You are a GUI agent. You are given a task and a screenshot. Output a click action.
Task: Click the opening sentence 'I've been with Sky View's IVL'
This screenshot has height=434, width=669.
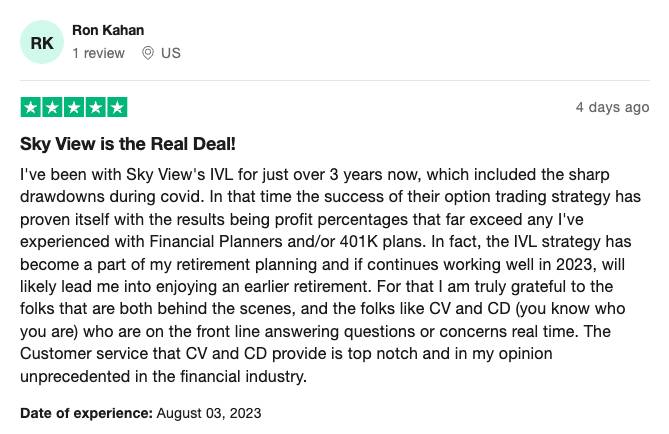tap(126, 175)
